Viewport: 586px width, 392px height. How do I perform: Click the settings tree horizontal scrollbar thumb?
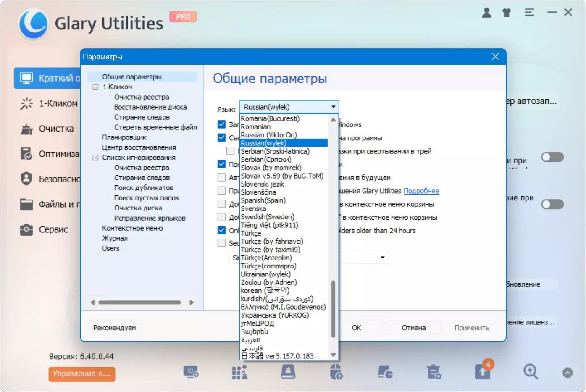pyautogui.click(x=139, y=303)
